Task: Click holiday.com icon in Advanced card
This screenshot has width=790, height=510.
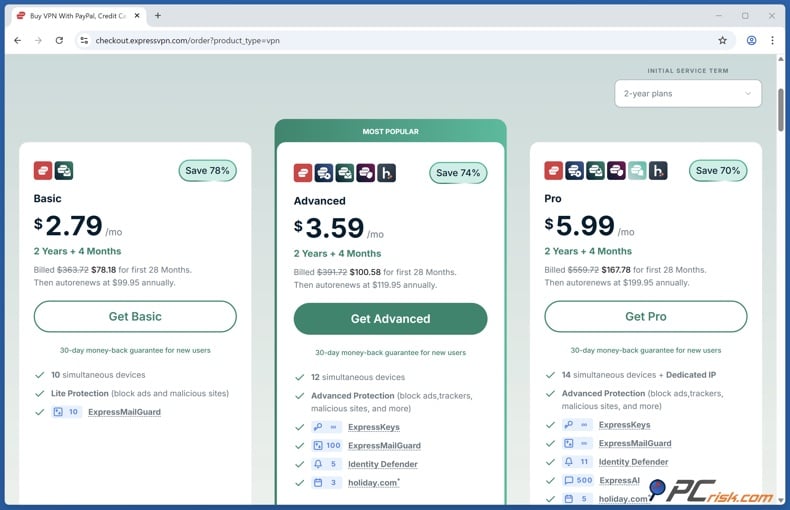Action: click(x=386, y=173)
